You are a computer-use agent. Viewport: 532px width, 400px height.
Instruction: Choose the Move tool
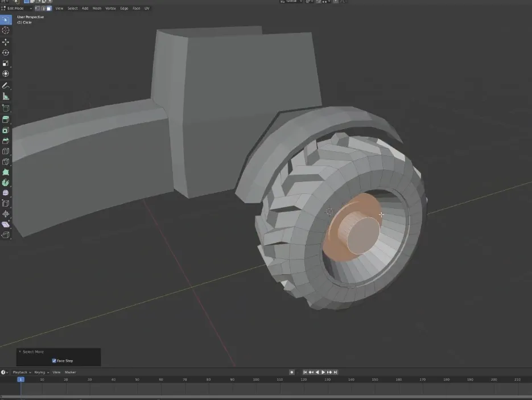pyautogui.click(x=6, y=42)
